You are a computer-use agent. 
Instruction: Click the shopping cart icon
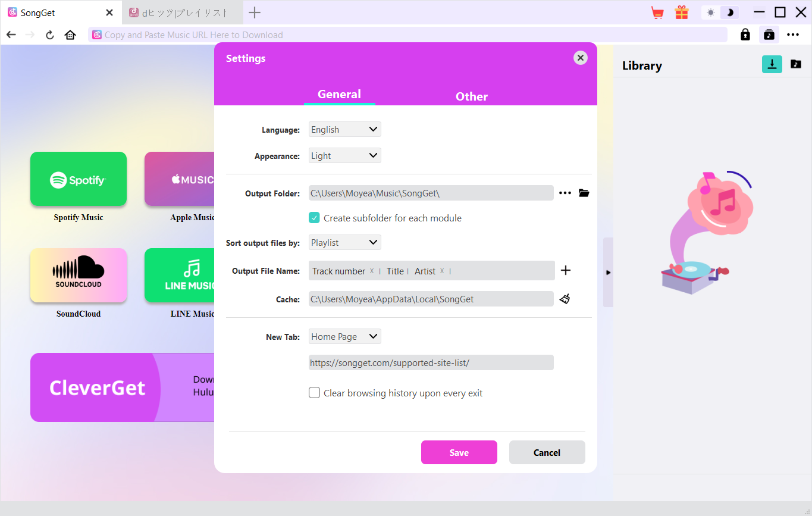click(657, 12)
